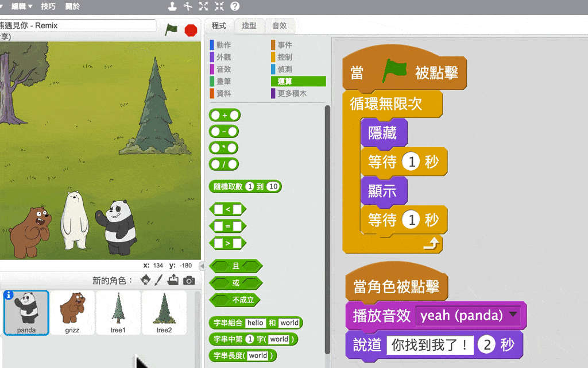Click the 你找到我了！ text field in say block
The width and height of the screenshot is (588, 368).
point(430,345)
